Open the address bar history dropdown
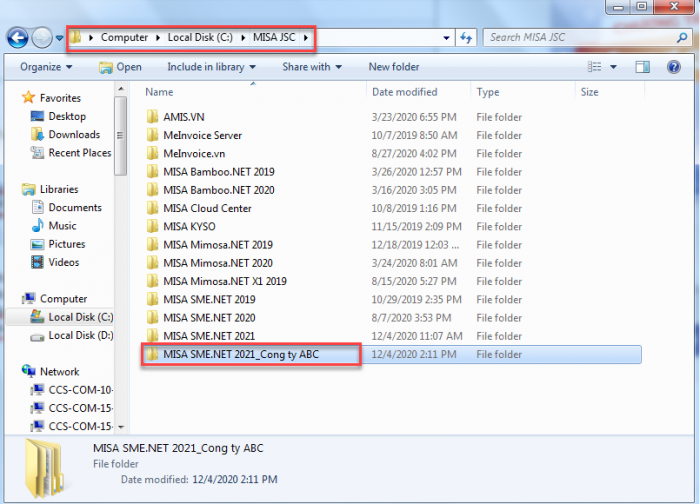 pos(446,38)
